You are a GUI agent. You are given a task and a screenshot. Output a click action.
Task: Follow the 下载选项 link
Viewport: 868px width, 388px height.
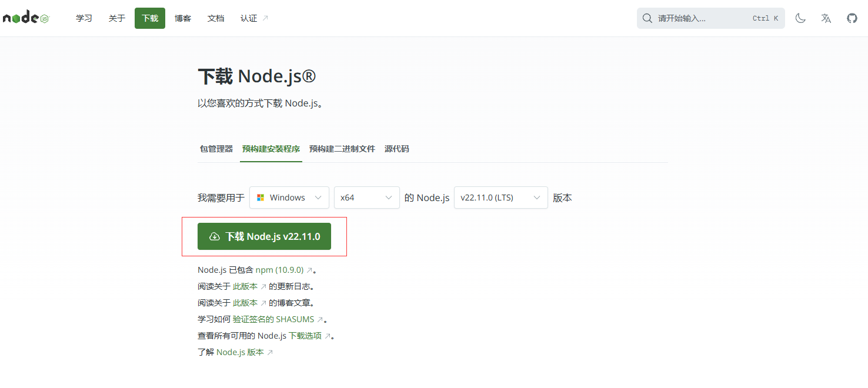pyautogui.click(x=305, y=336)
